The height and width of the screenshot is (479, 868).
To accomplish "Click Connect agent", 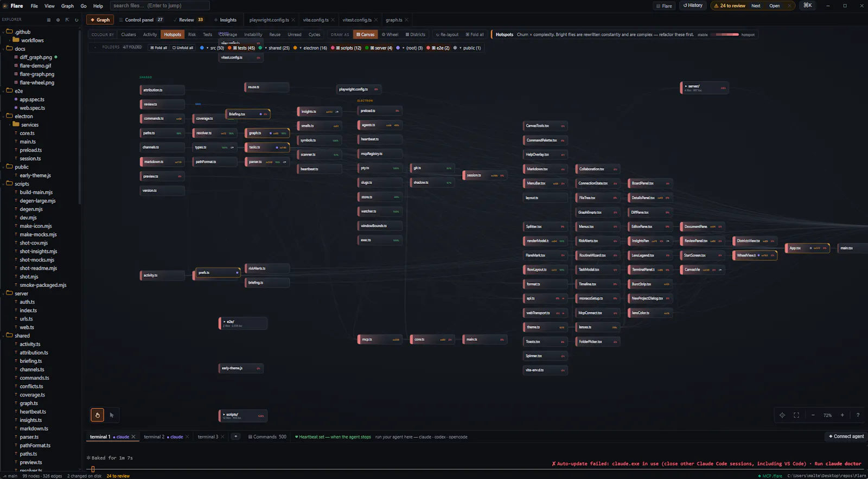I will tap(846, 436).
